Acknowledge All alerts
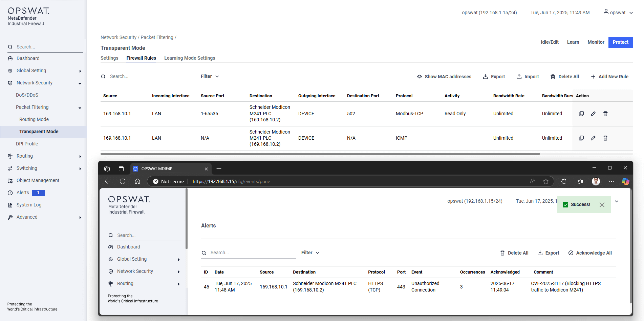 click(590, 253)
